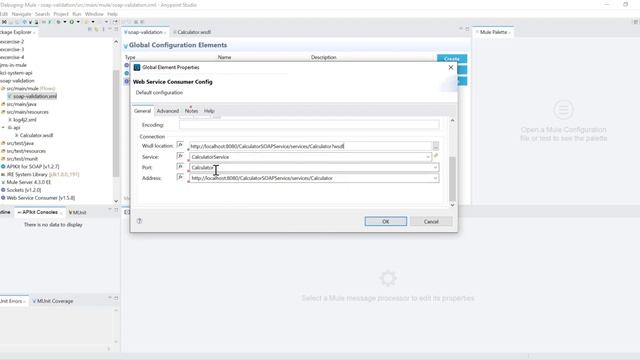Screen dimensions: 640x360
Task: Click the Wsdl location text field
Action: 310,146
